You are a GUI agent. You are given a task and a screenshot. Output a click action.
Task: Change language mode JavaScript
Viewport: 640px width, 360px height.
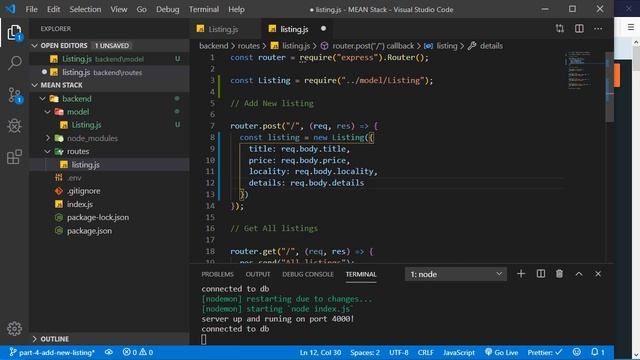coord(459,352)
